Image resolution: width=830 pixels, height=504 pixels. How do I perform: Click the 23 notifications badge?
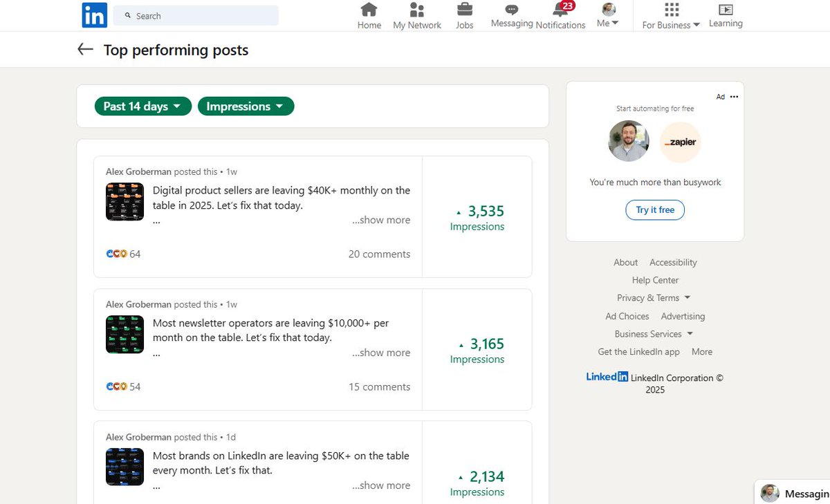568,6
